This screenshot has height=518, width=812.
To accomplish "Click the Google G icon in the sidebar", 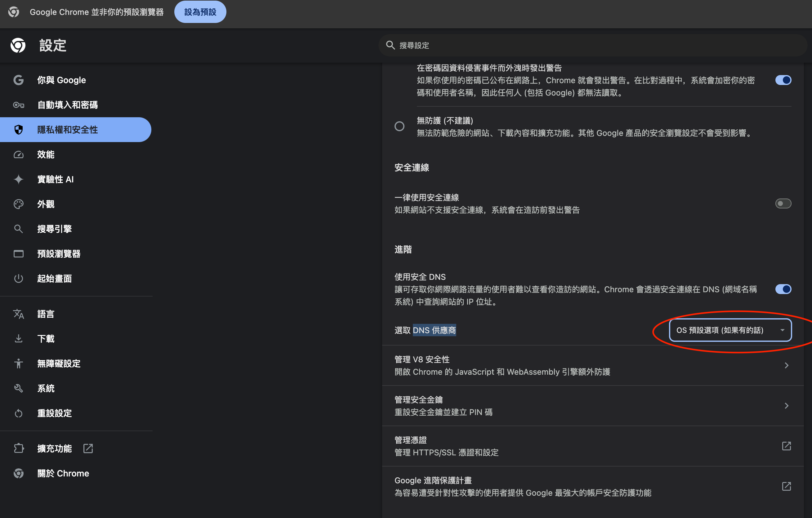I will [x=19, y=80].
